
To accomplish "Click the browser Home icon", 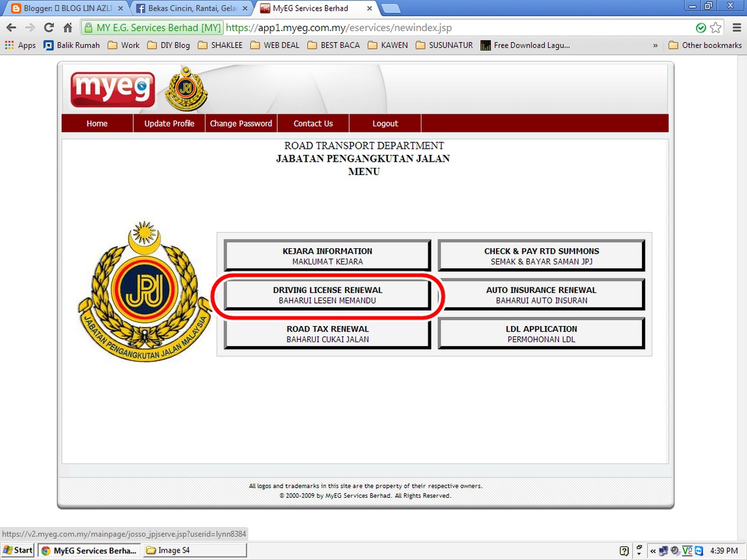I will [x=68, y=28].
